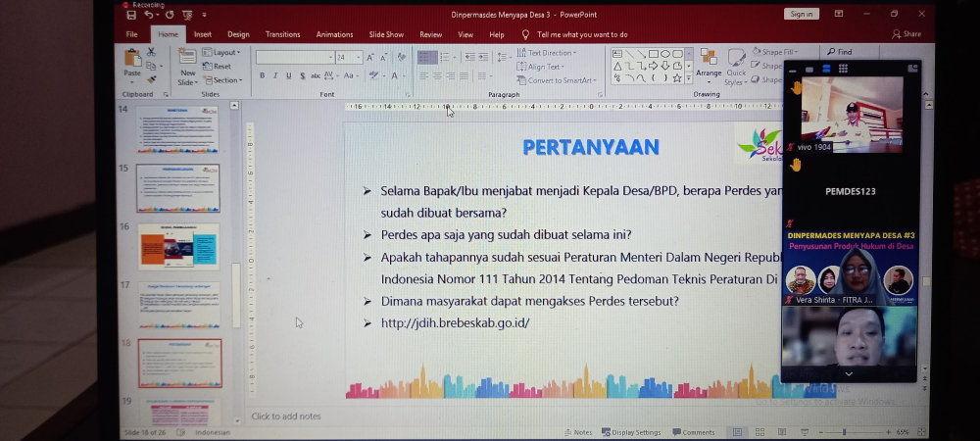
Task: Select the Right Arrow shape in gallery
Action: [x=653, y=66]
